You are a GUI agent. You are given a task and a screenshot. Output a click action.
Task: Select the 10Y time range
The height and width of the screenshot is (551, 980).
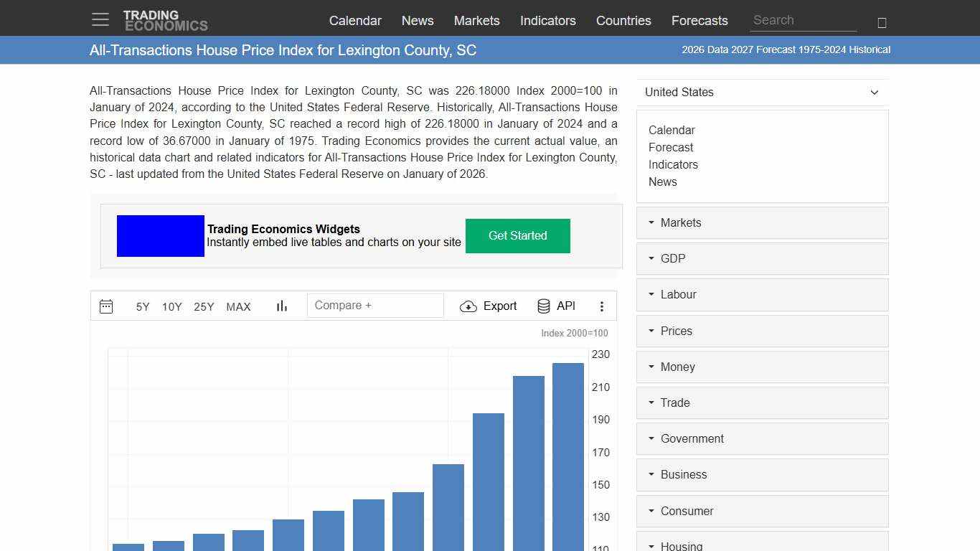pos(171,306)
